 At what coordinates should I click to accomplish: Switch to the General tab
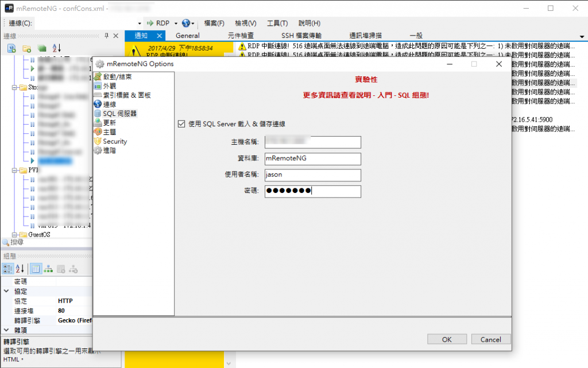[188, 36]
